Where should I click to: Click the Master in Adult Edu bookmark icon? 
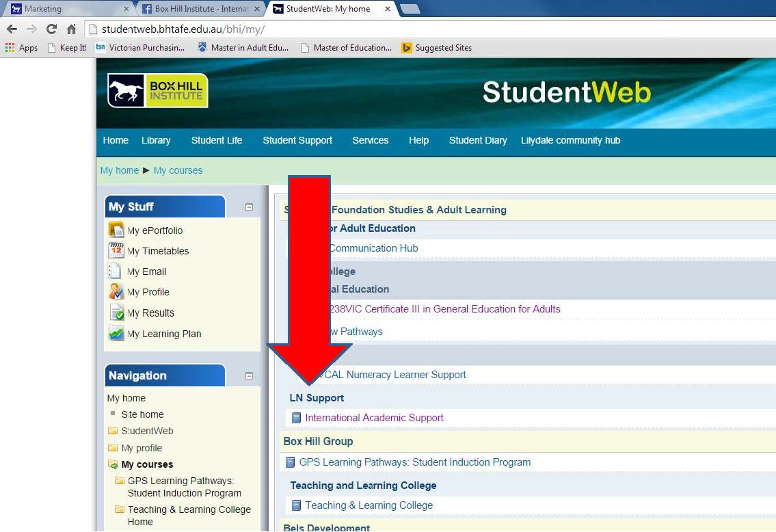pyautogui.click(x=202, y=47)
